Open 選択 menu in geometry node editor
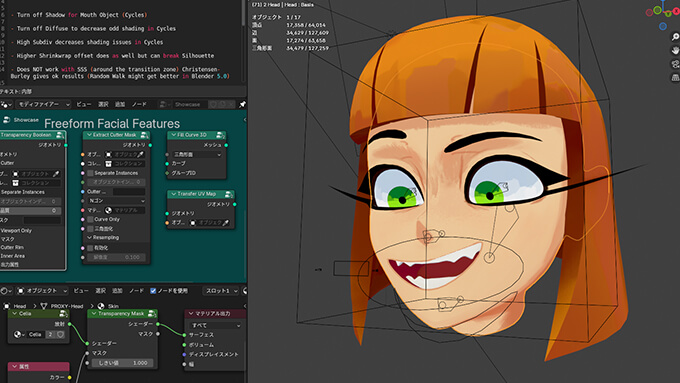 [103, 105]
